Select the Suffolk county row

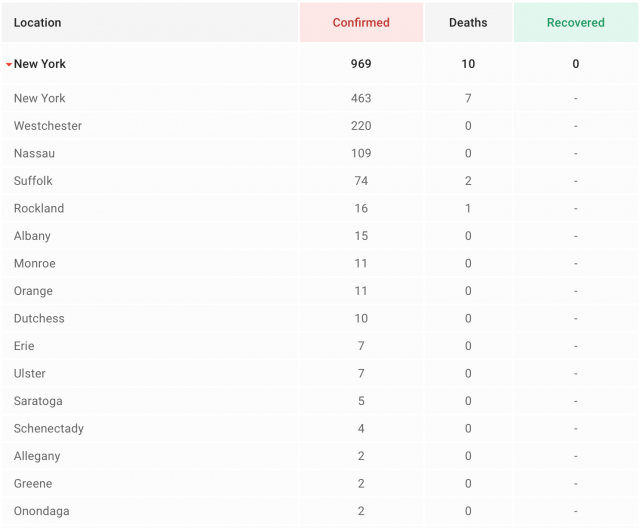point(33,181)
